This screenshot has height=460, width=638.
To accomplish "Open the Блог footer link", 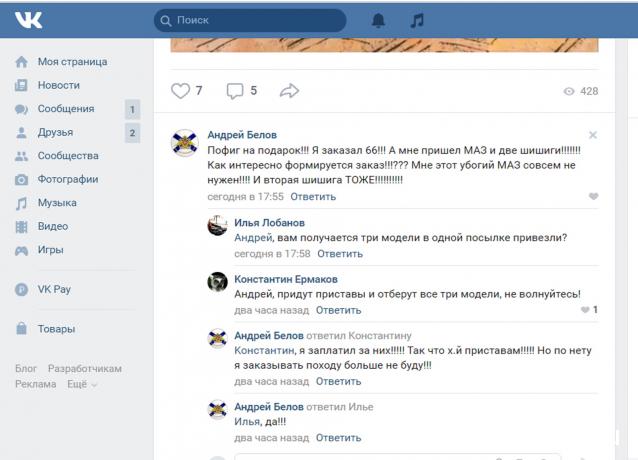I will click(x=26, y=369).
